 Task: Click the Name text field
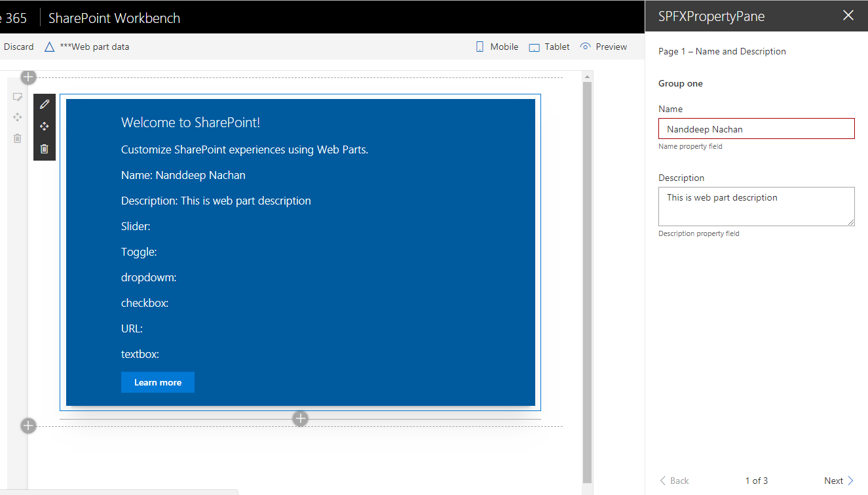tap(756, 129)
